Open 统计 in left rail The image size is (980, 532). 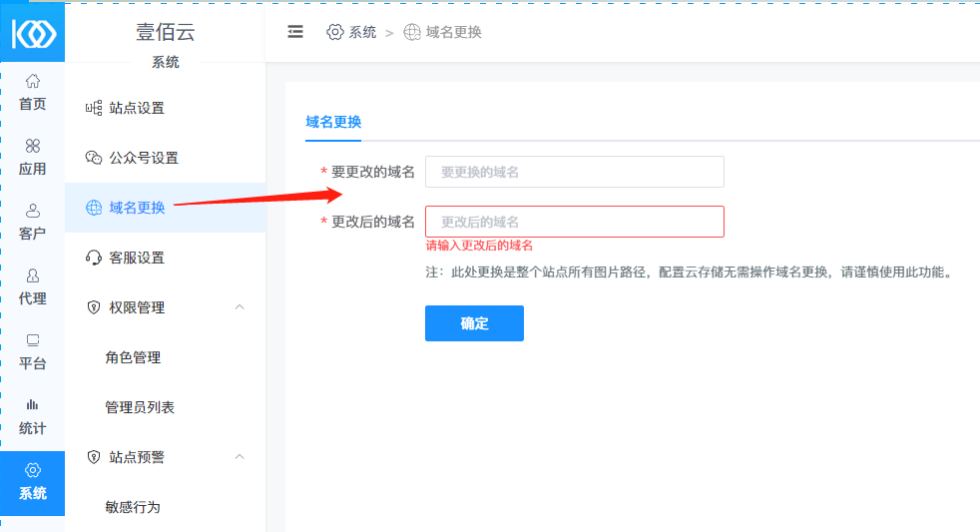point(33,417)
